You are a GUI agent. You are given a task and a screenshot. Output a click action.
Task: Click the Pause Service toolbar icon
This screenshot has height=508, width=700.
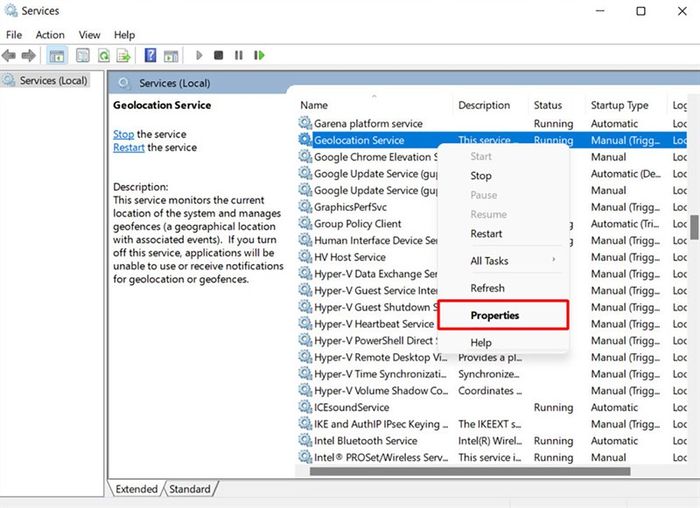239,55
